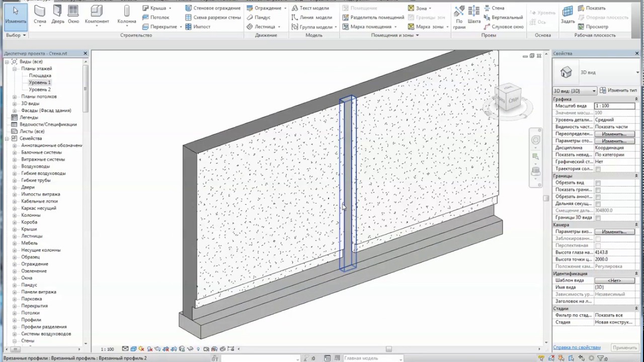The image size is (644, 362).
Task: Click Изменить тип button
Action: (x=618, y=90)
